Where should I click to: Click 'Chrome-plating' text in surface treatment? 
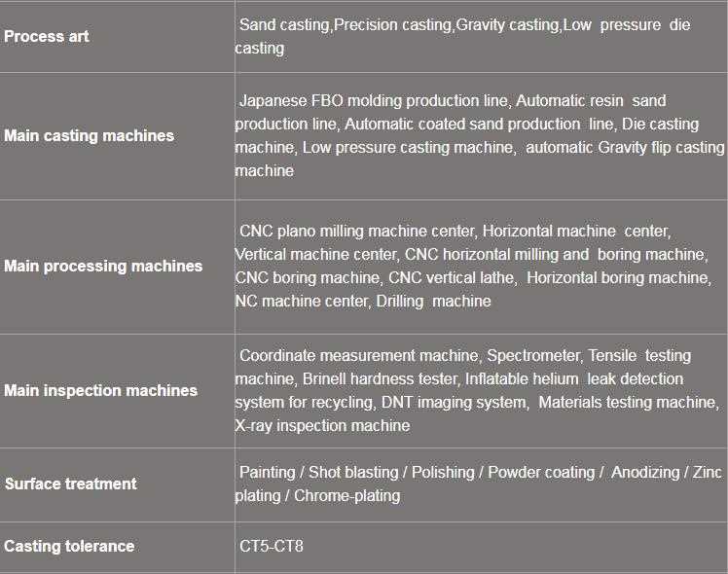(x=346, y=495)
